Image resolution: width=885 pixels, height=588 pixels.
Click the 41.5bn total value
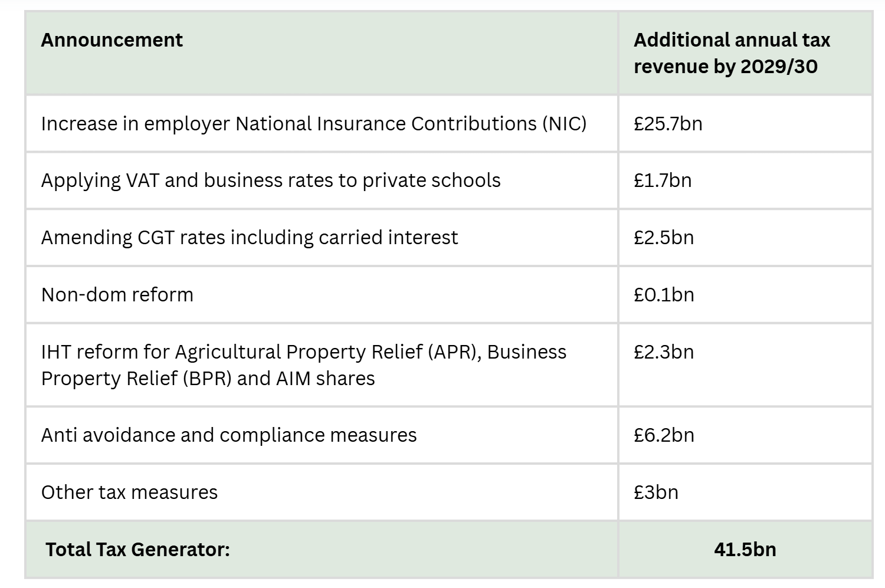coord(745,550)
